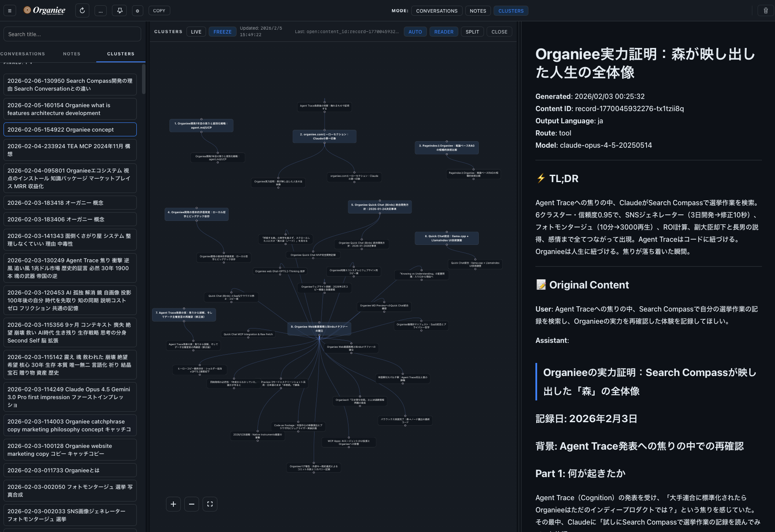This screenshot has width=775, height=532.
Task: Toggle the READER view option
Action: click(443, 32)
